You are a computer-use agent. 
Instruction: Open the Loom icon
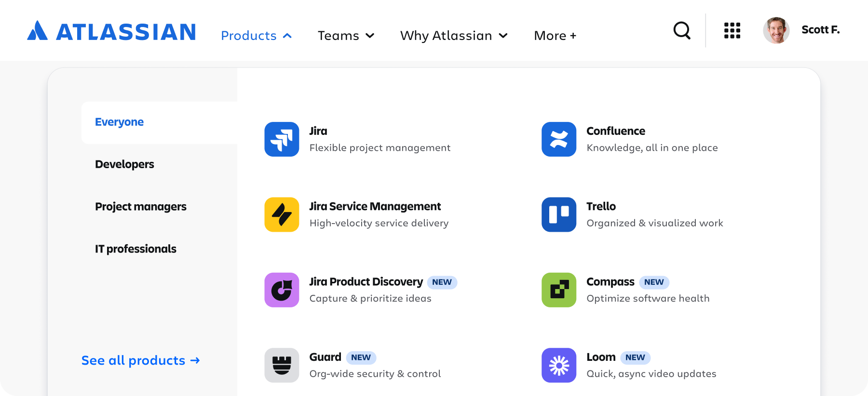[x=559, y=365]
